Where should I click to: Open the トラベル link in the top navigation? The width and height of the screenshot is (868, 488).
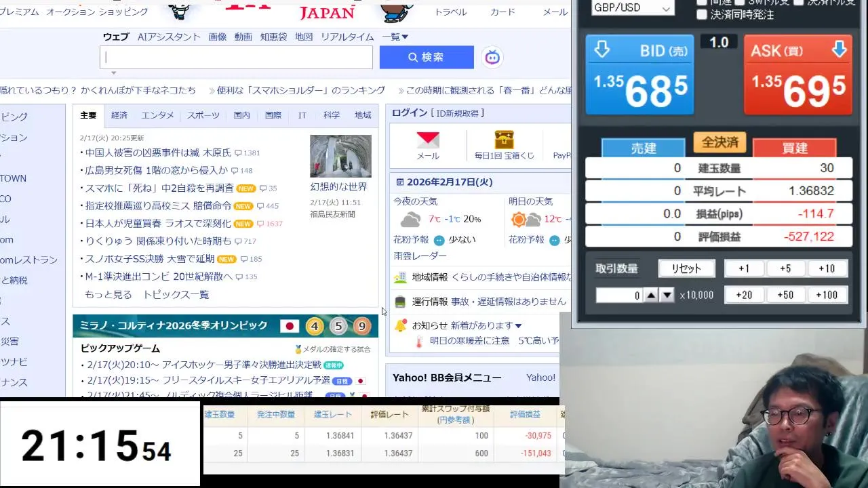coord(451,12)
